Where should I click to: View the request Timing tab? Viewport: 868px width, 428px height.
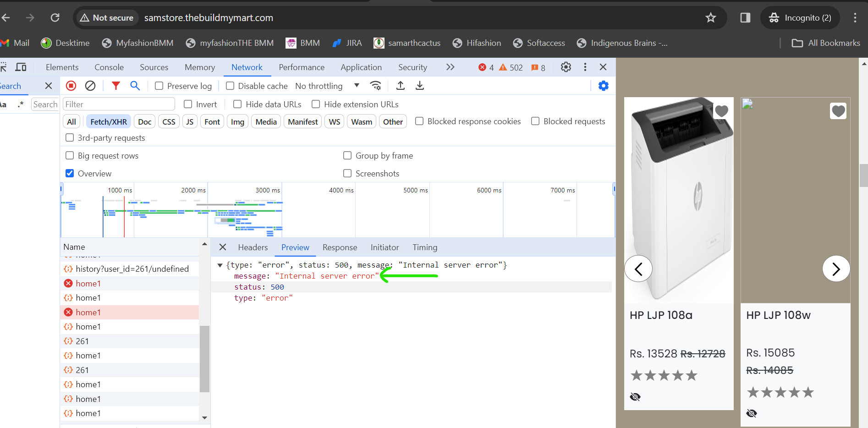[425, 247]
